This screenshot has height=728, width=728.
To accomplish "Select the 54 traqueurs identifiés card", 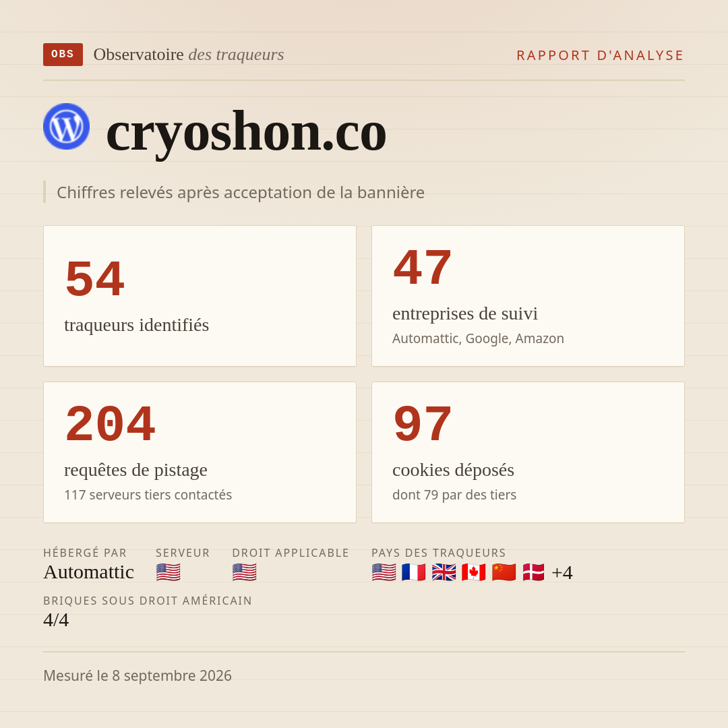I will (x=200, y=296).
